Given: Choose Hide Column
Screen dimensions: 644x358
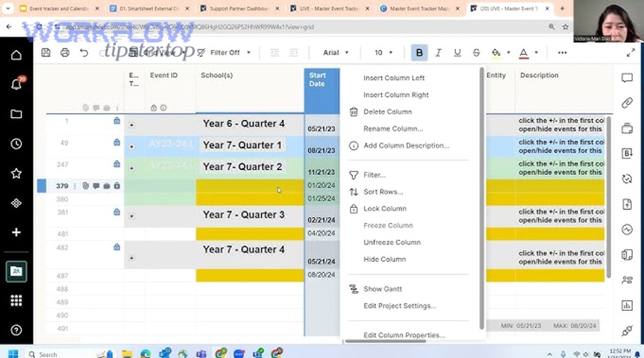Looking at the screenshot, I should click(384, 259).
